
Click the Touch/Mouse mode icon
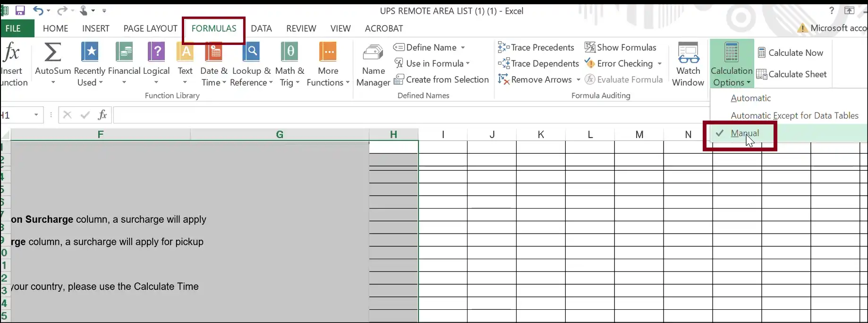click(x=84, y=10)
